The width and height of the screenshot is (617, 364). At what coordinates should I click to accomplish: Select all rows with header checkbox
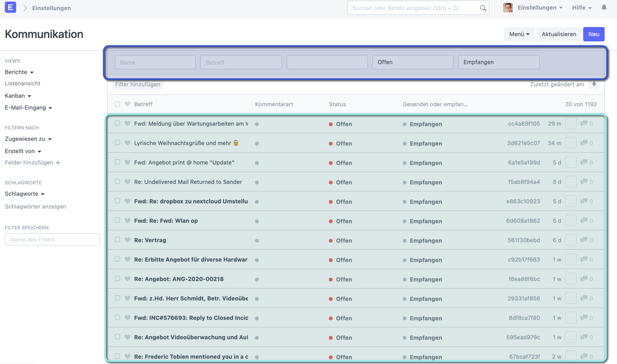[x=118, y=104]
